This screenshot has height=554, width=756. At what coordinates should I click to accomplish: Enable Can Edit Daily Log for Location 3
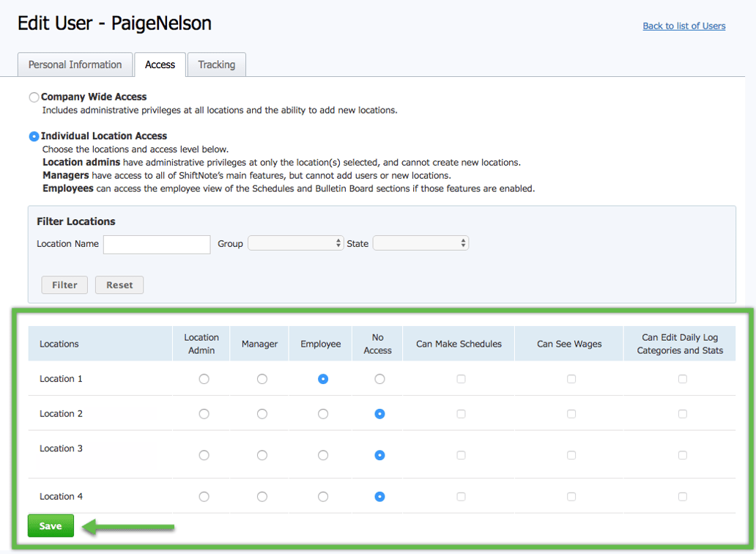683,455
